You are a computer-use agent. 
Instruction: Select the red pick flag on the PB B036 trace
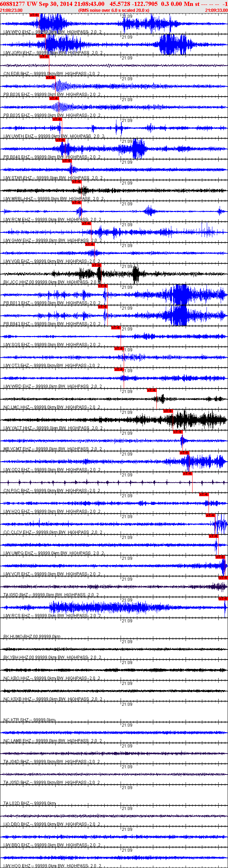(51, 77)
